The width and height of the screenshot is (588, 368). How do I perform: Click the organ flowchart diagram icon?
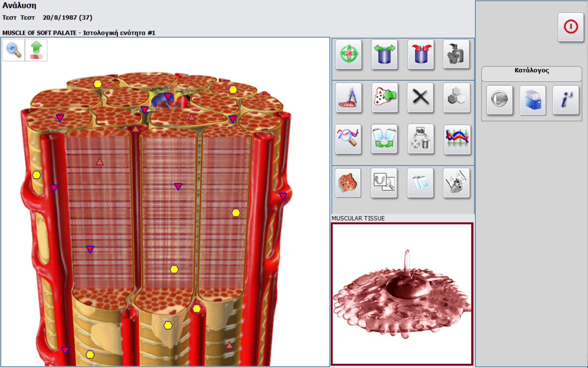pos(420,139)
